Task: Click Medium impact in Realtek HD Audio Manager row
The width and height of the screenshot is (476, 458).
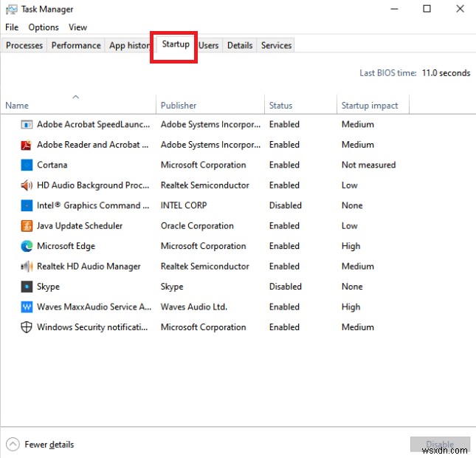Action: 358,267
